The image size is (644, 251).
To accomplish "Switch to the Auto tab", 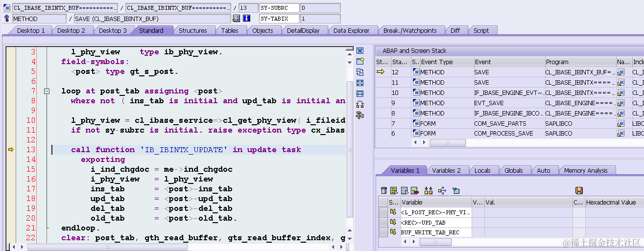I will 543,170.
